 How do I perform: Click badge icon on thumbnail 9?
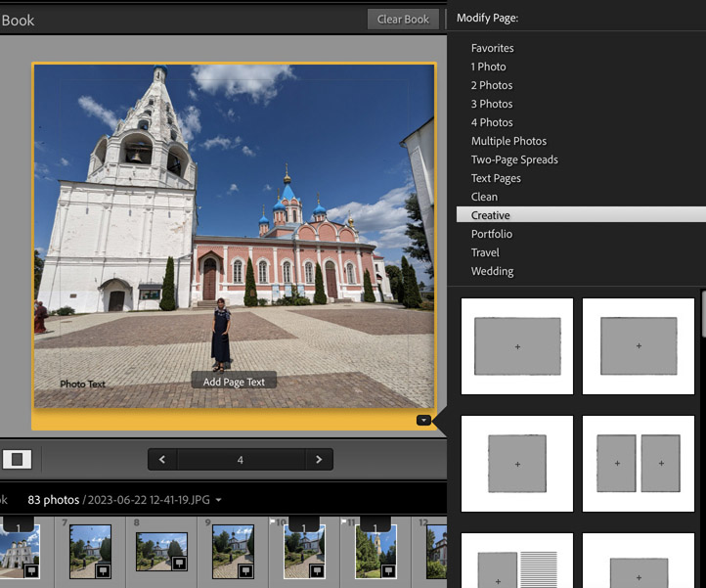[245, 570]
